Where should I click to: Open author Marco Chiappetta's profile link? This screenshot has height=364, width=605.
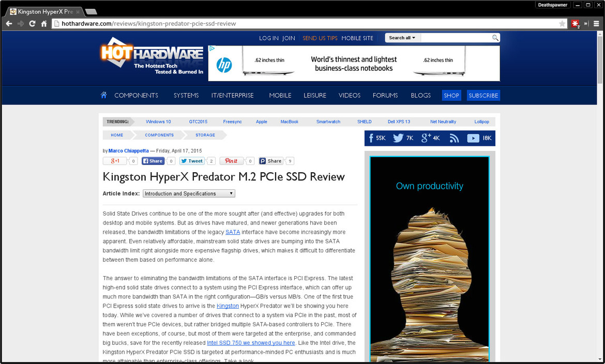point(128,151)
